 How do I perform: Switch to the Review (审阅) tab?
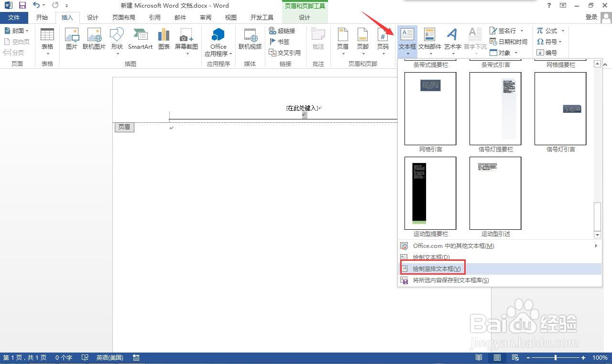click(206, 17)
